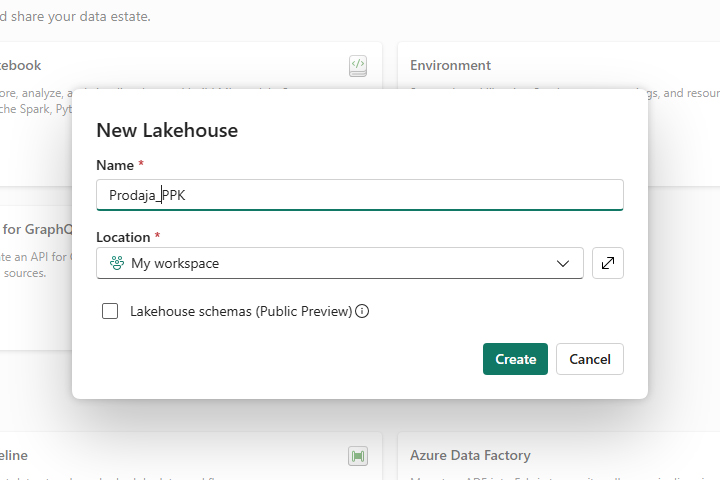Click the workspace people icon in Location

tap(117, 263)
